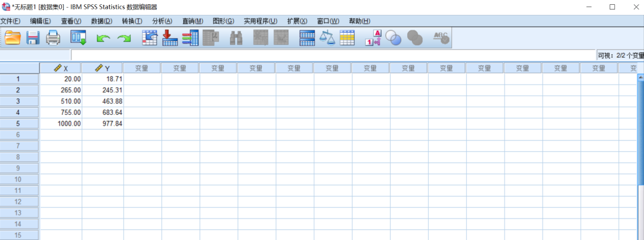
Task: Click the descriptive statistics icon
Action: coord(211,38)
